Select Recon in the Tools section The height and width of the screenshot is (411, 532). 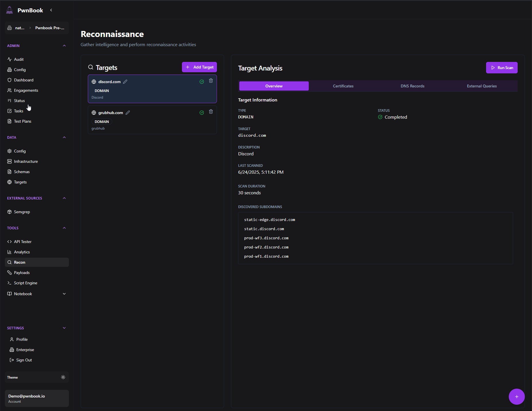point(37,262)
